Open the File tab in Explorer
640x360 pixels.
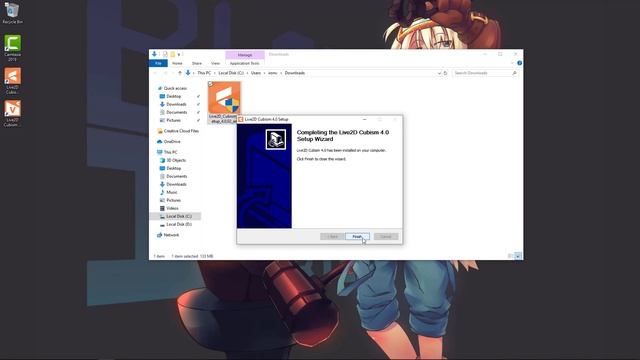click(x=158, y=63)
